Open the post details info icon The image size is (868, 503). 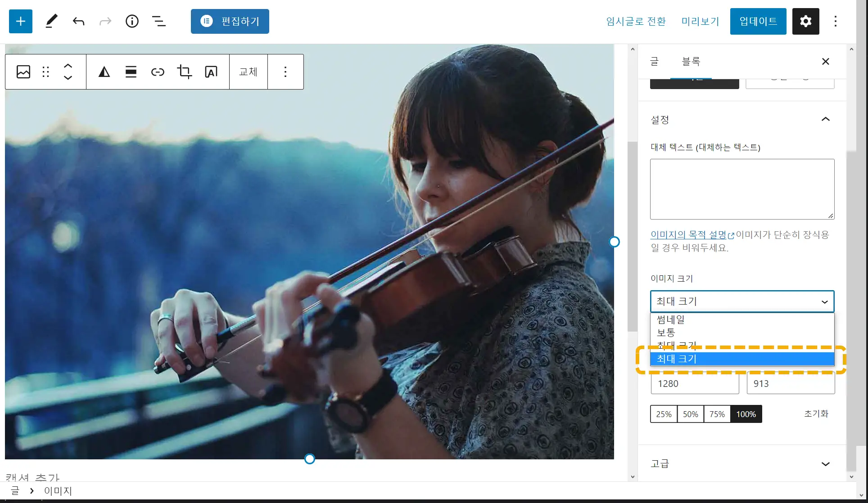coord(132,21)
